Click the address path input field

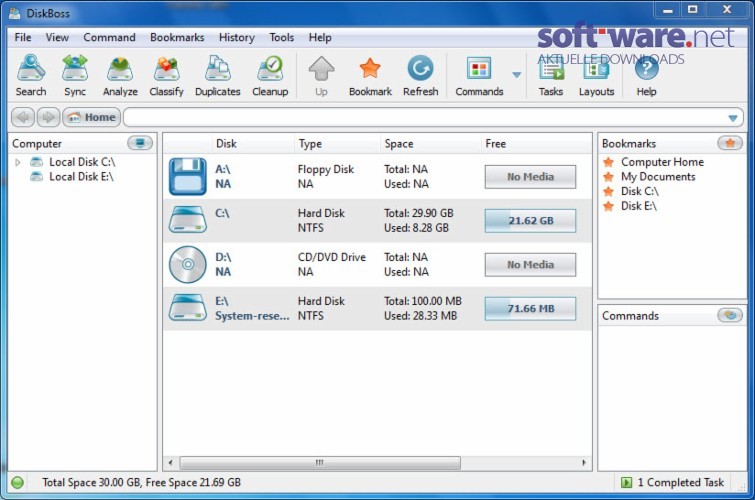[424, 118]
